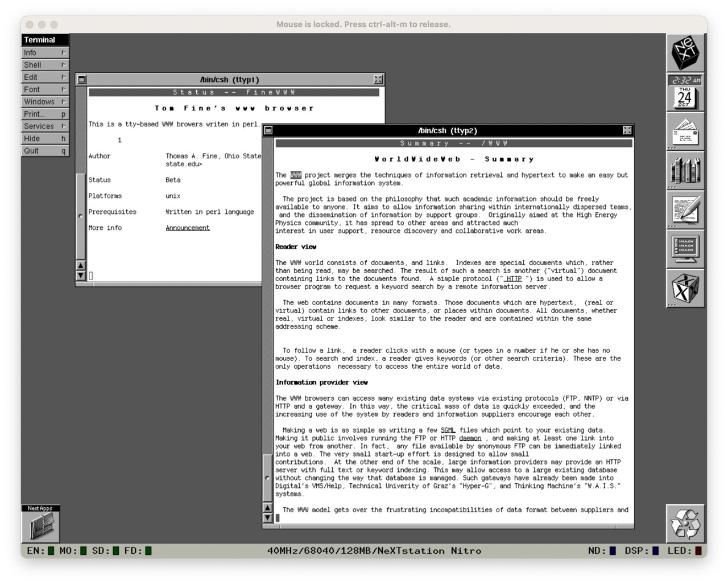728x584 pixels.
Task: Click the 40MHz/68040 NeXTstation Nitro status text
Action: point(374,550)
